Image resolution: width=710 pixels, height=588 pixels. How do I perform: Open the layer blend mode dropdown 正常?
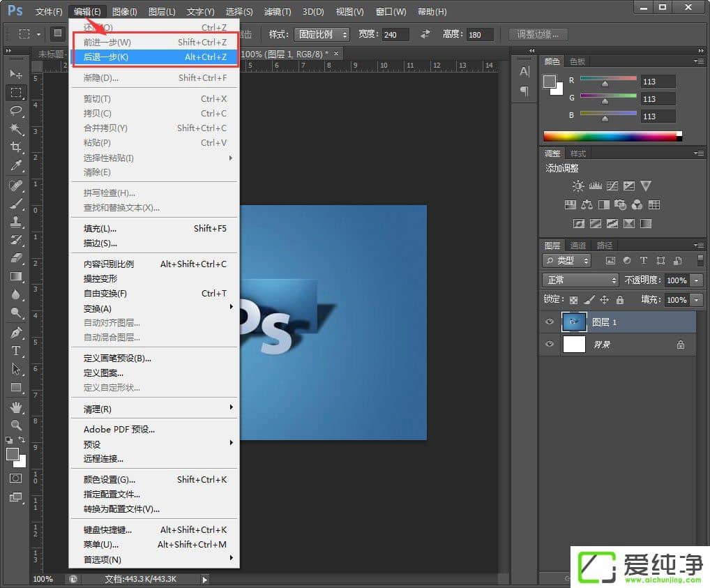click(580, 280)
